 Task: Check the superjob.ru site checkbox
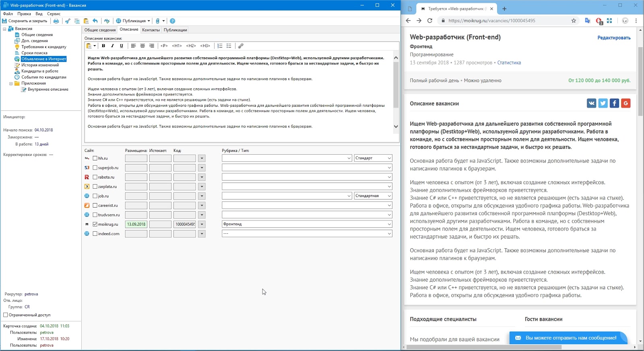pos(95,168)
